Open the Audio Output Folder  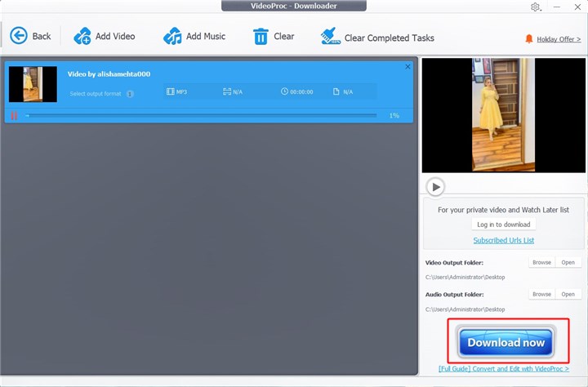pos(568,294)
